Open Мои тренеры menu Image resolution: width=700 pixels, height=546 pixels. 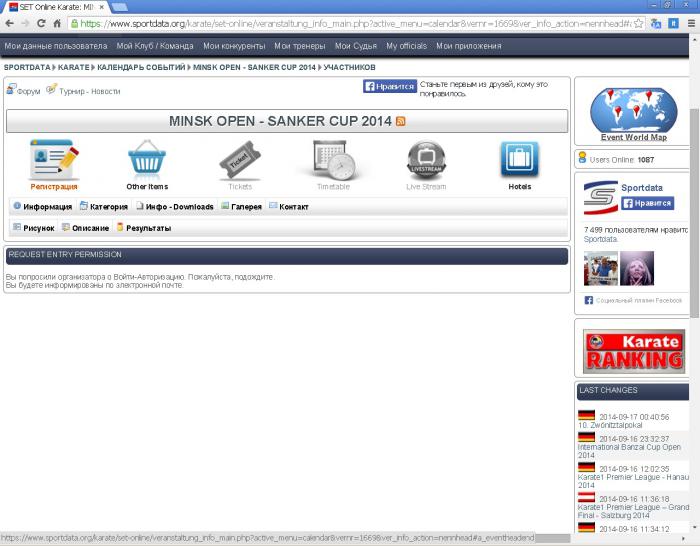[300, 46]
